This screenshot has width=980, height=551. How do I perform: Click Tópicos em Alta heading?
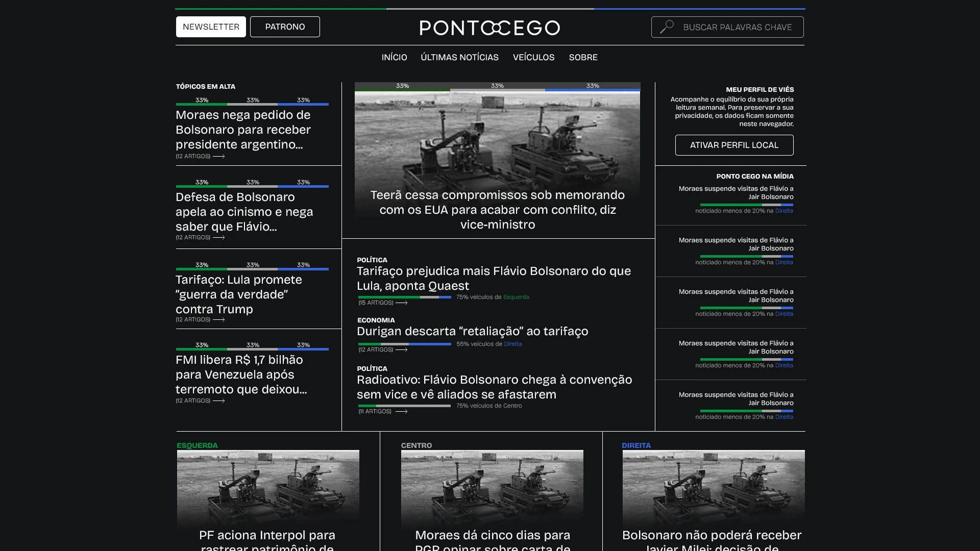(206, 87)
